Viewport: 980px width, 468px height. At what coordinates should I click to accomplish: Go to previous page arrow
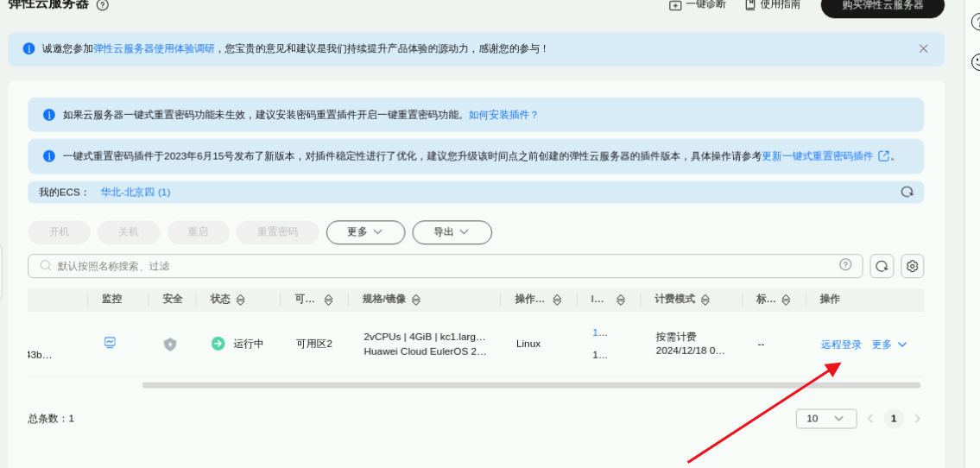pyautogui.click(x=870, y=419)
